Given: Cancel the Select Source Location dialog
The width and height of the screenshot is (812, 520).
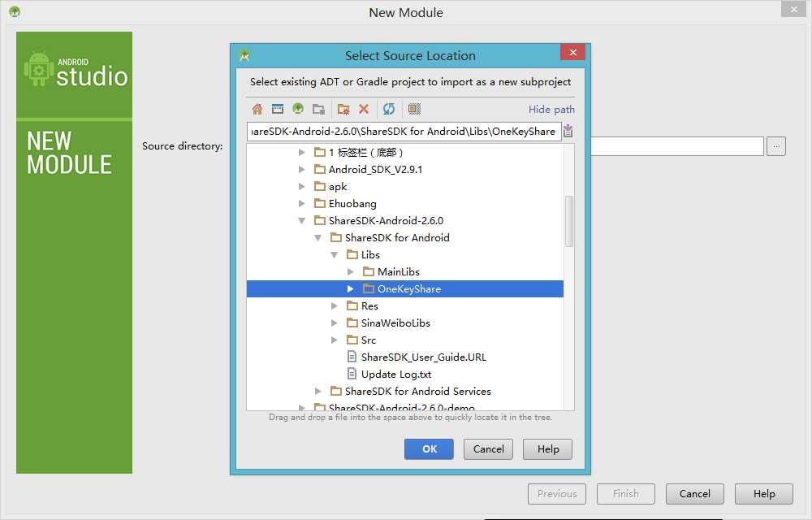Looking at the screenshot, I should pyautogui.click(x=488, y=449).
